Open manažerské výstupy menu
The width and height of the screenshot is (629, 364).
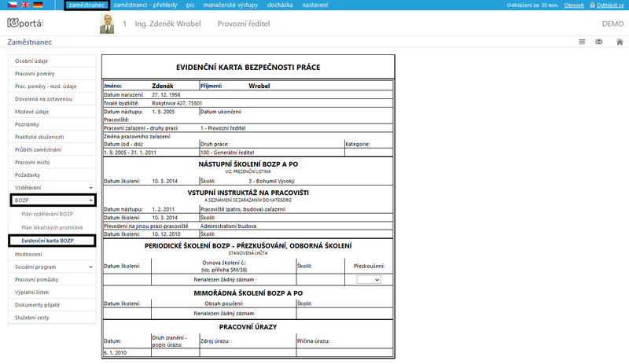(x=230, y=6)
